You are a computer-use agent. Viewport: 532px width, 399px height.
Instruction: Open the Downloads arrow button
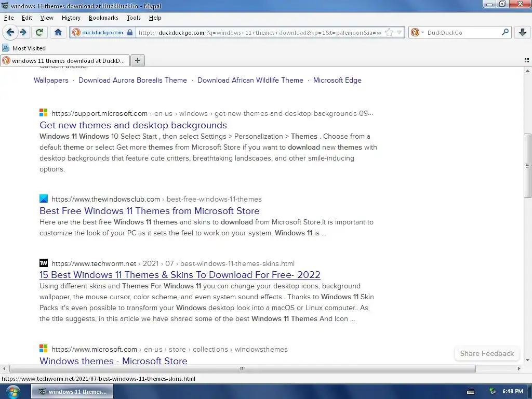click(523, 32)
